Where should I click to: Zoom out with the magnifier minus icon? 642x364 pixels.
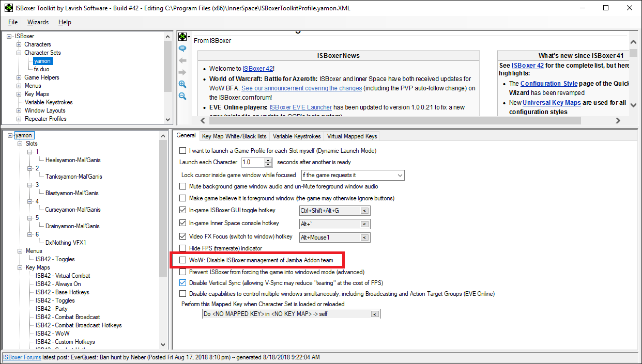(x=182, y=96)
